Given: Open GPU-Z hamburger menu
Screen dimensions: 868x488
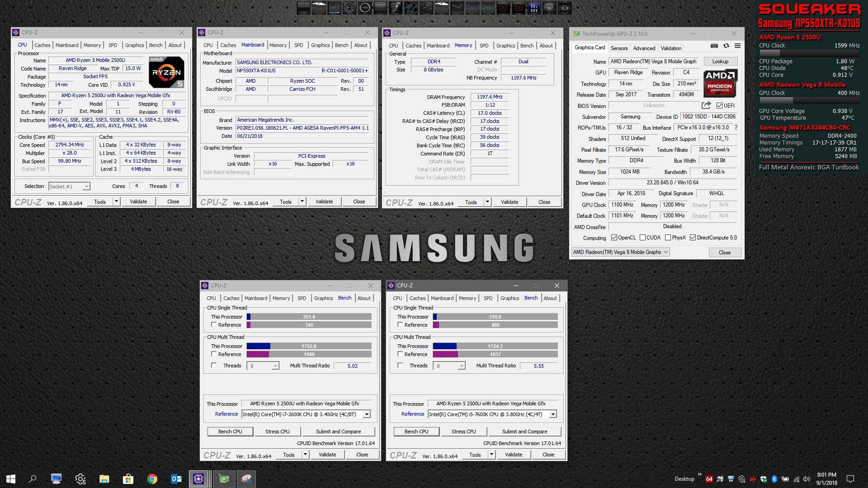Looking at the screenshot, I should pos(737,46).
